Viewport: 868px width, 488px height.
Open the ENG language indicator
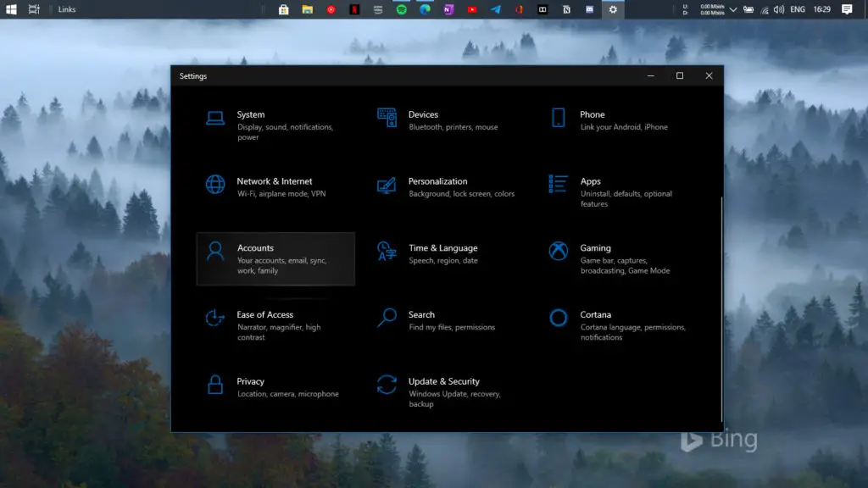[x=797, y=9]
